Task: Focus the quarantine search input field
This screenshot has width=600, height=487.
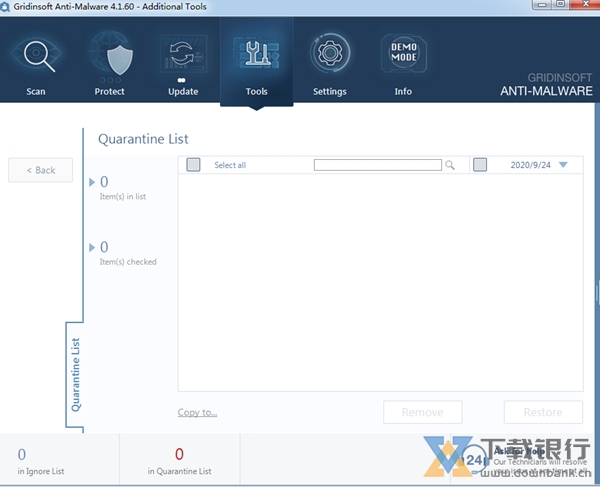Action: pos(378,165)
